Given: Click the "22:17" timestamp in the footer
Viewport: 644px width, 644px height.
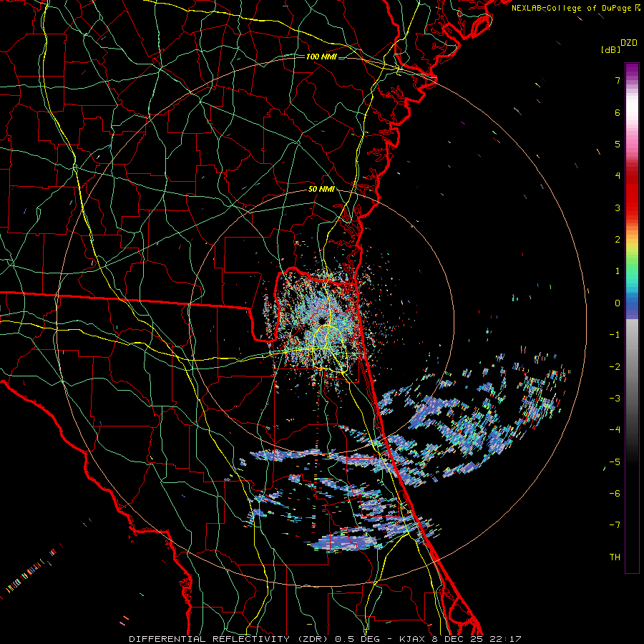Looking at the screenshot, I should (506, 639).
